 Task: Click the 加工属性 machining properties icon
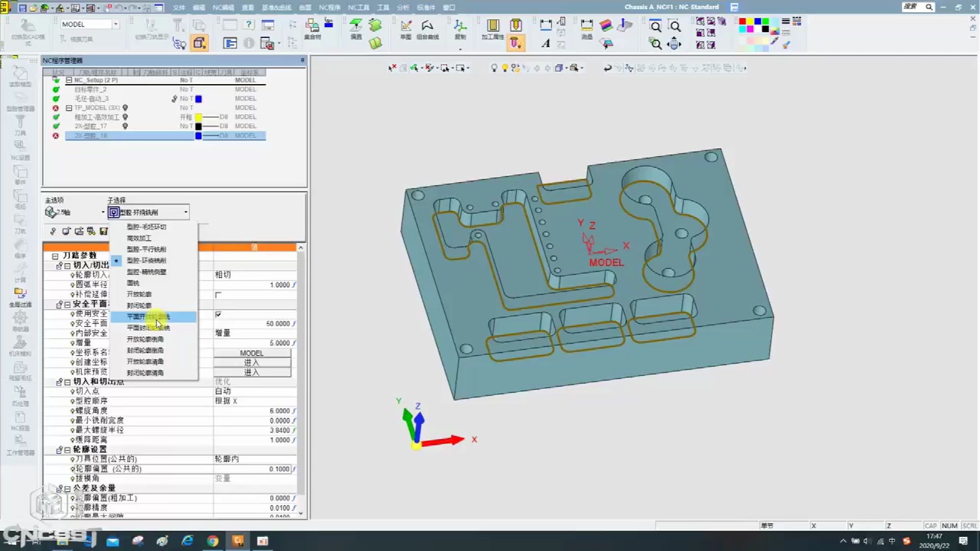click(x=493, y=26)
